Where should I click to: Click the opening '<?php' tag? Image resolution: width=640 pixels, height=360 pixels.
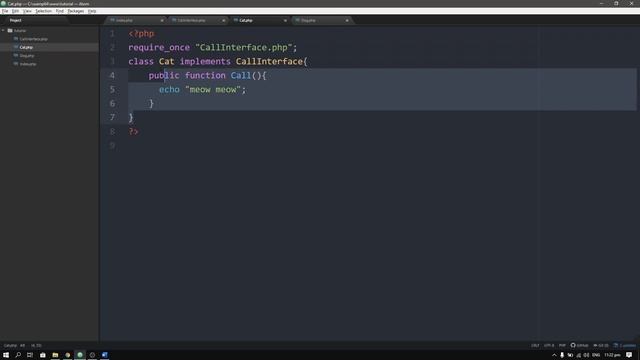pyautogui.click(x=141, y=33)
